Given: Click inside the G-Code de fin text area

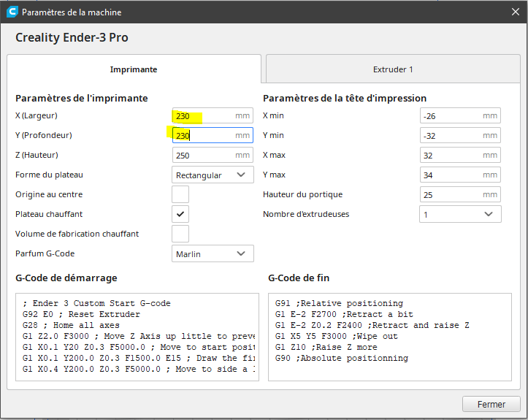Looking at the screenshot, I should (389, 337).
